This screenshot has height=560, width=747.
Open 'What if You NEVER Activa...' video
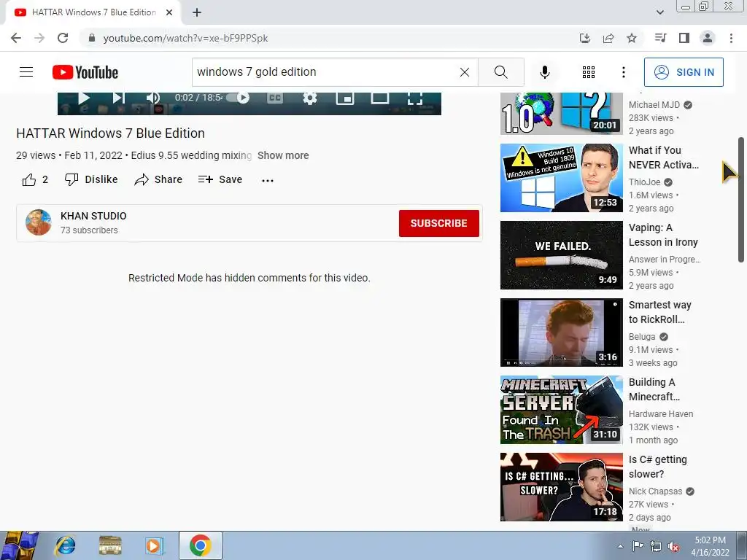pyautogui.click(x=664, y=157)
